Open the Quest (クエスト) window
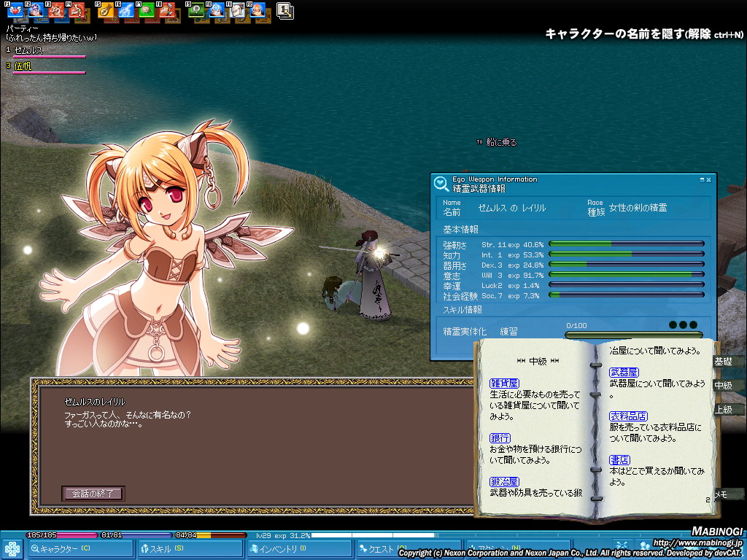 pos(409,549)
